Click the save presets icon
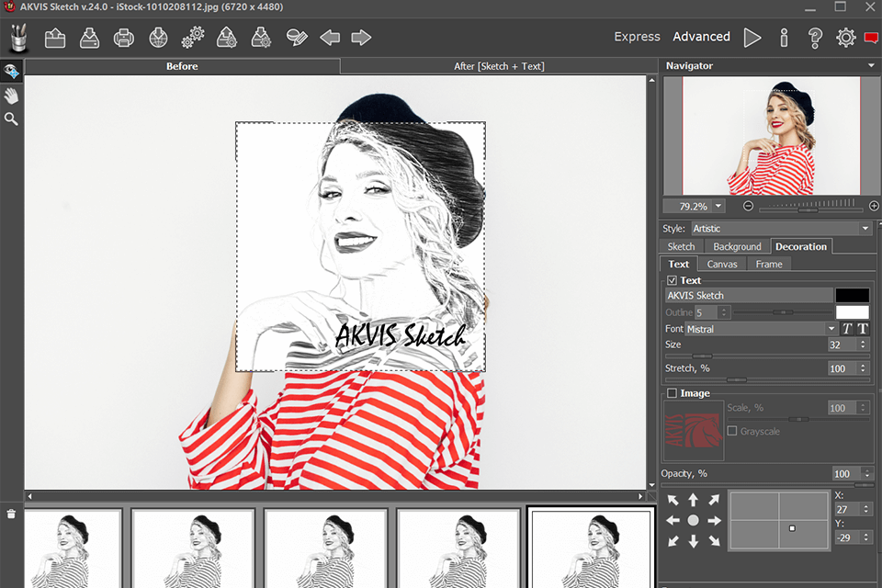The width and height of the screenshot is (882, 588). pos(261,38)
